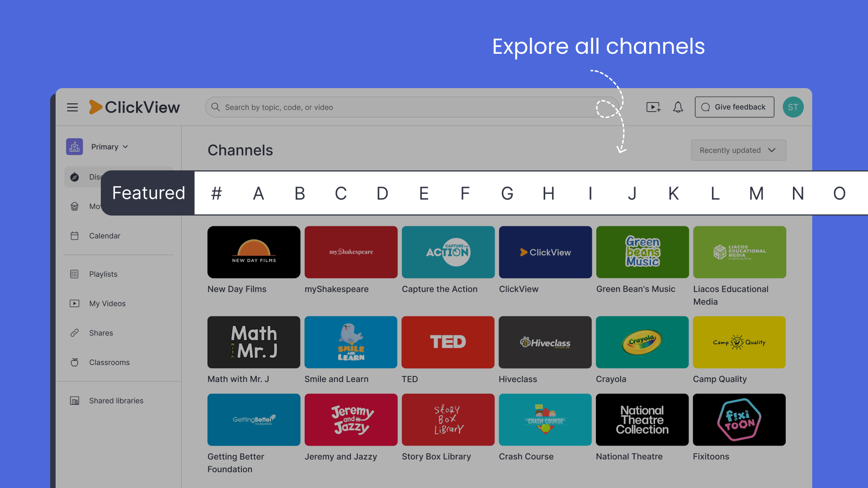Open the hamburger navigation menu
Screen dimensions: 868x488
tap(72, 107)
